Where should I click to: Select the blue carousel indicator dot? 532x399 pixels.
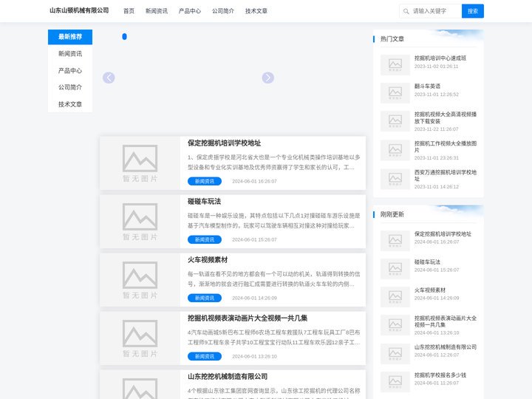(x=125, y=37)
